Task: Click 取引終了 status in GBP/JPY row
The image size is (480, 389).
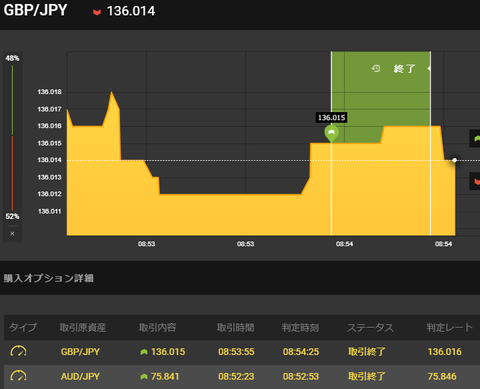Action: [367, 352]
